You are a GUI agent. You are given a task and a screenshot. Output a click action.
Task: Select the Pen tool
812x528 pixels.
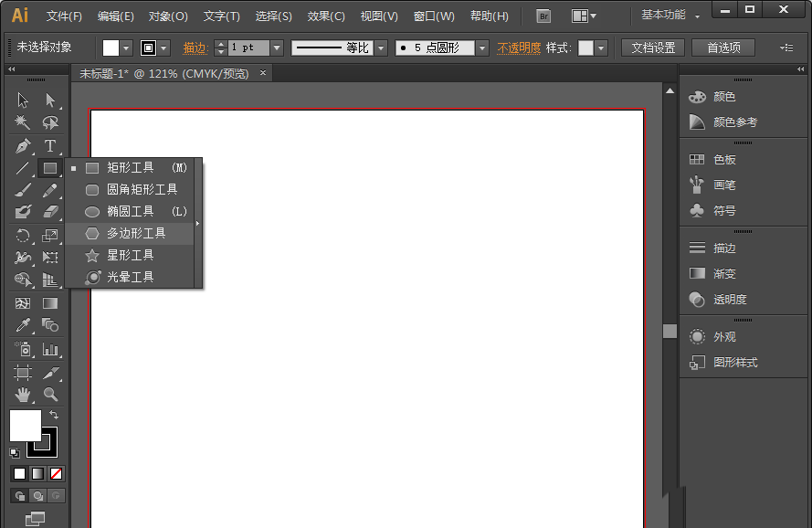(23, 145)
